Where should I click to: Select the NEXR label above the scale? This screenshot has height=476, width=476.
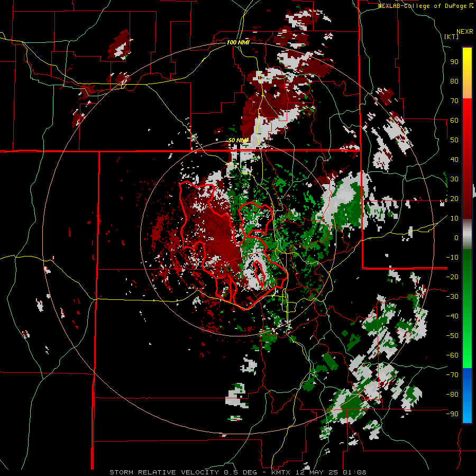tap(465, 32)
